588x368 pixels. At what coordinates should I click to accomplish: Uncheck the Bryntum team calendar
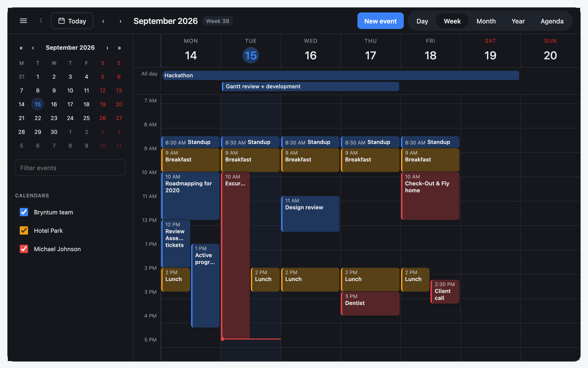tap(24, 212)
